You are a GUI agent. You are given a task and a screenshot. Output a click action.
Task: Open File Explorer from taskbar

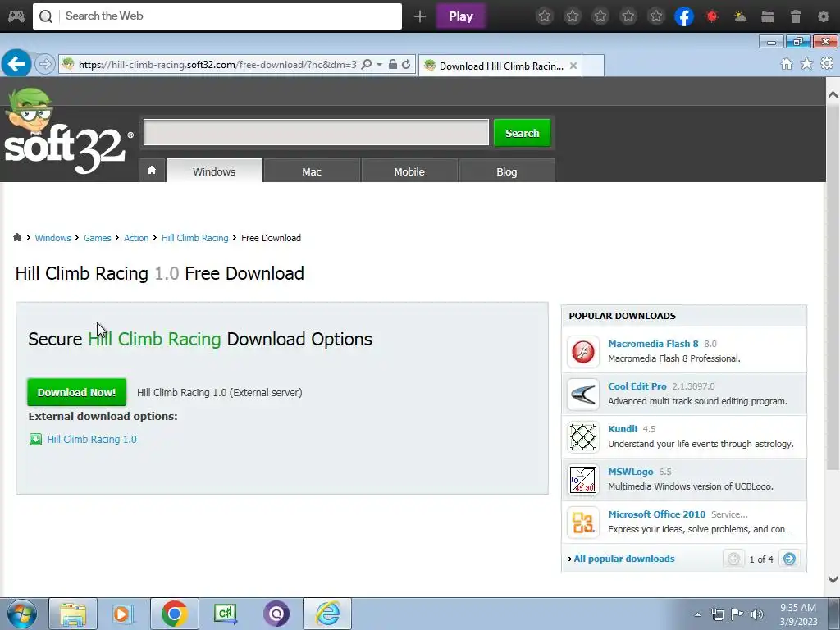(x=73, y=614)
